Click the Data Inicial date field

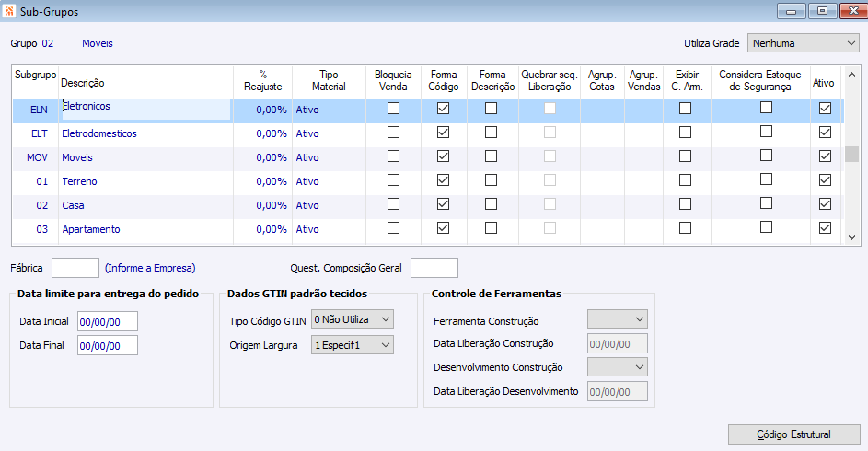pos(108,321)
